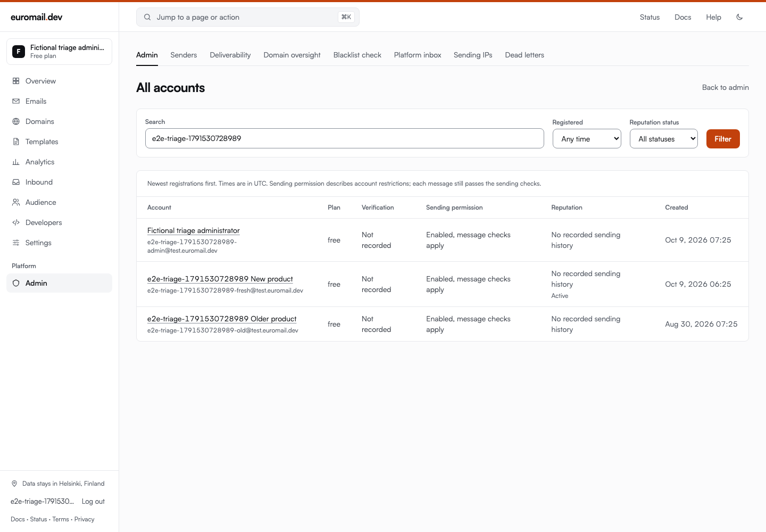The height and width of the screenshot is (532, 766).
Task: Expand the Fictional triage admin workspace switcher
Action: [x=59, y=52]
